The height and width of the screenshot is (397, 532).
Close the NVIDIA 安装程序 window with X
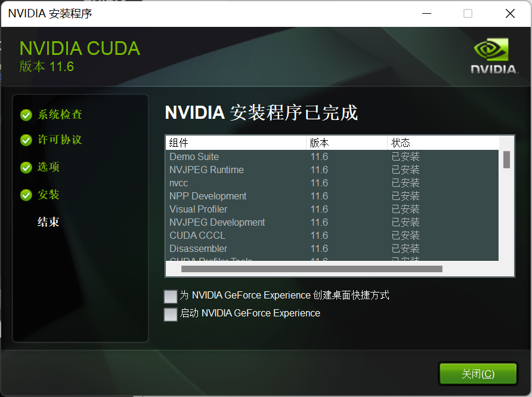pyautogui.click(x=510, y=14)
